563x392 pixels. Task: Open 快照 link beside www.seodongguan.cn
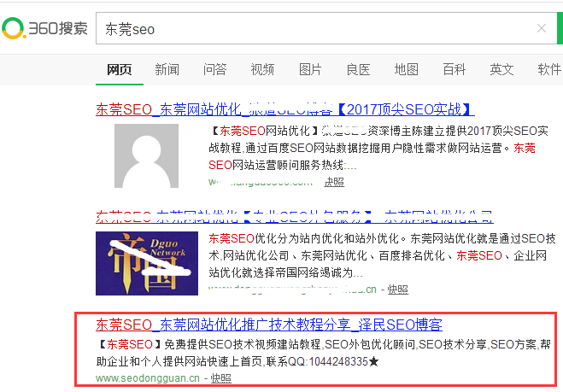[220, 378]
